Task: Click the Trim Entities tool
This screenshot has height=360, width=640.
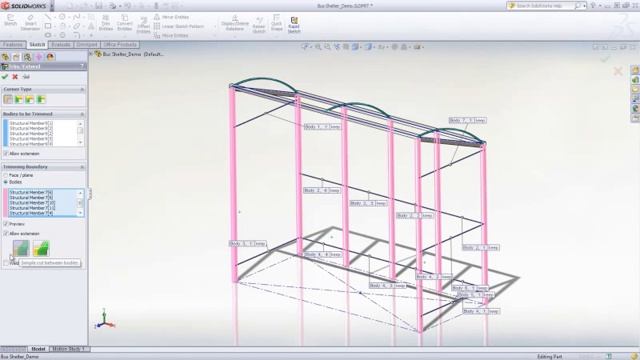Action: 106,23
